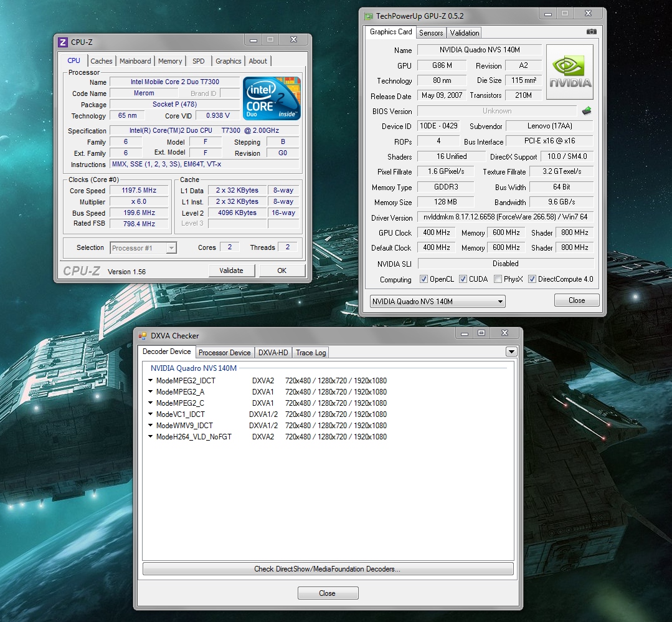Open the DXVA Checker tab overflow dropdown
This screenshot has width=672, height=622.
(x=511, y=352)
